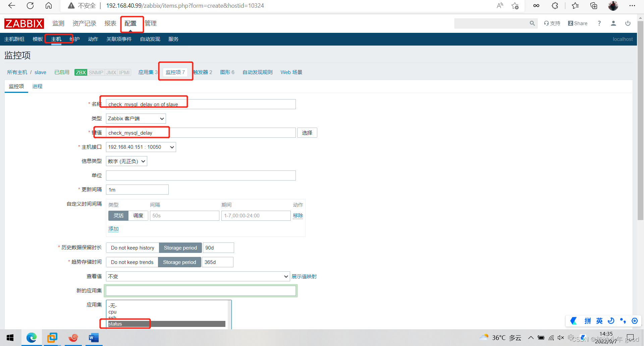Choose Do not keep trends

tap(132, 262)
